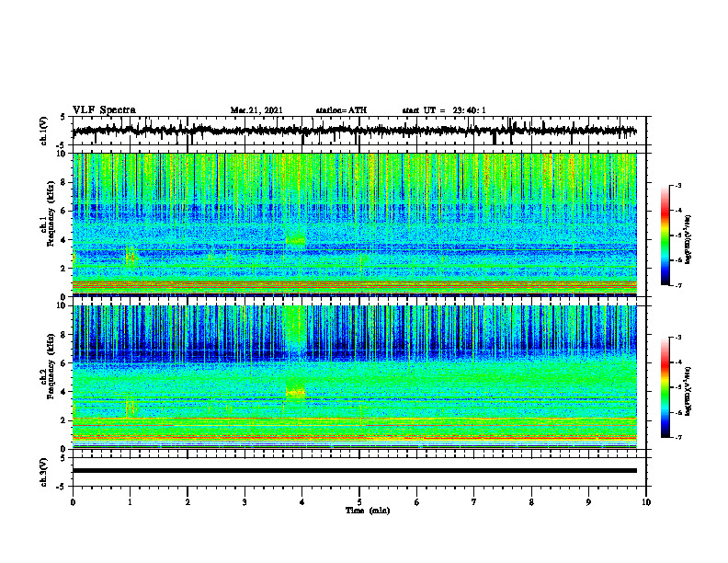Click the time axis tick label "0"

click(x=73, y=502)
